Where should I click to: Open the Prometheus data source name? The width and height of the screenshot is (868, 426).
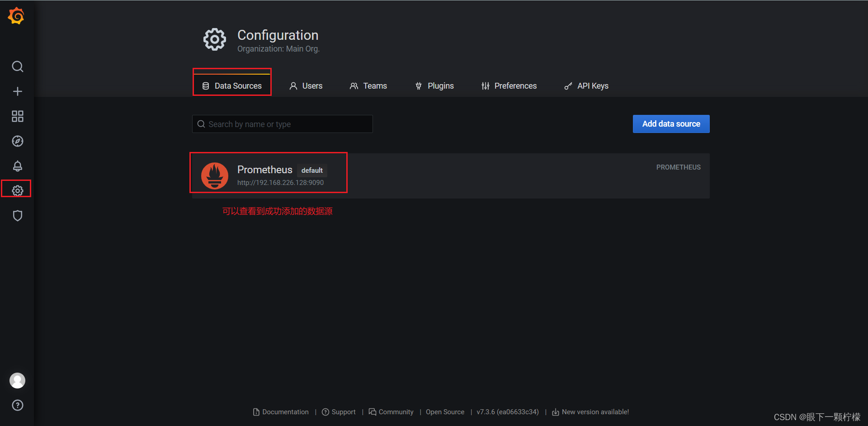point(265,170)
